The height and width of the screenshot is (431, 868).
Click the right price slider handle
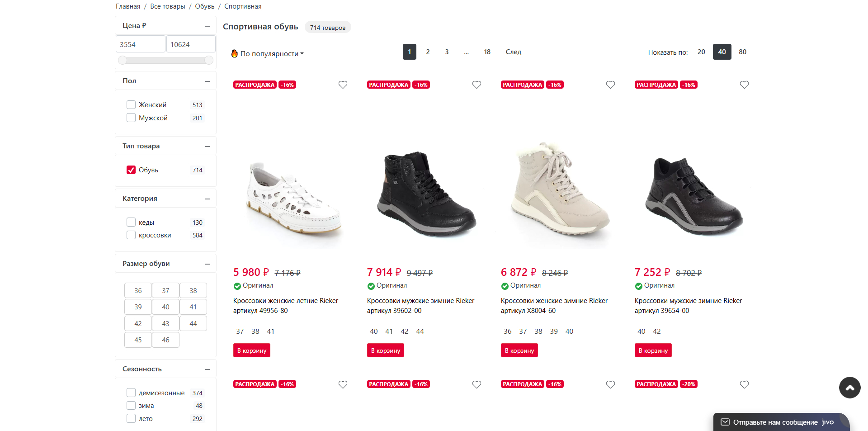(208, 60)
